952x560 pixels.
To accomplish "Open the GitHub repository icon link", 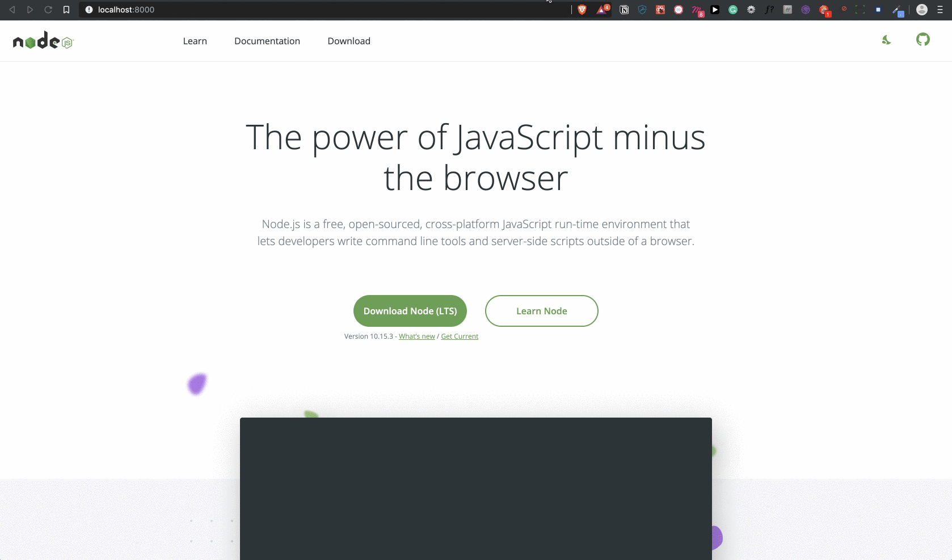I will tap(923, 40).
